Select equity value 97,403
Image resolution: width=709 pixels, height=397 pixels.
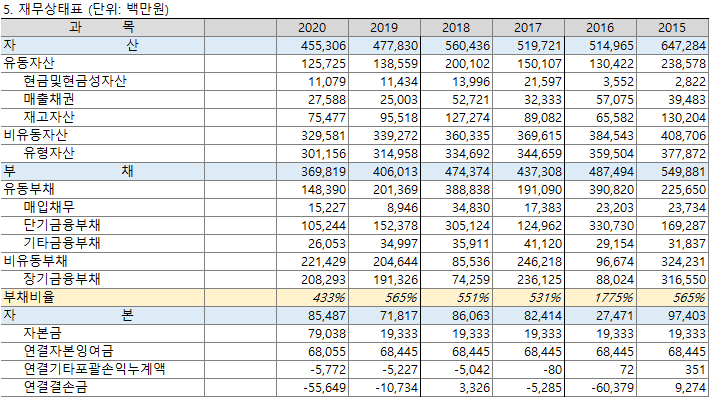[687, 316]
